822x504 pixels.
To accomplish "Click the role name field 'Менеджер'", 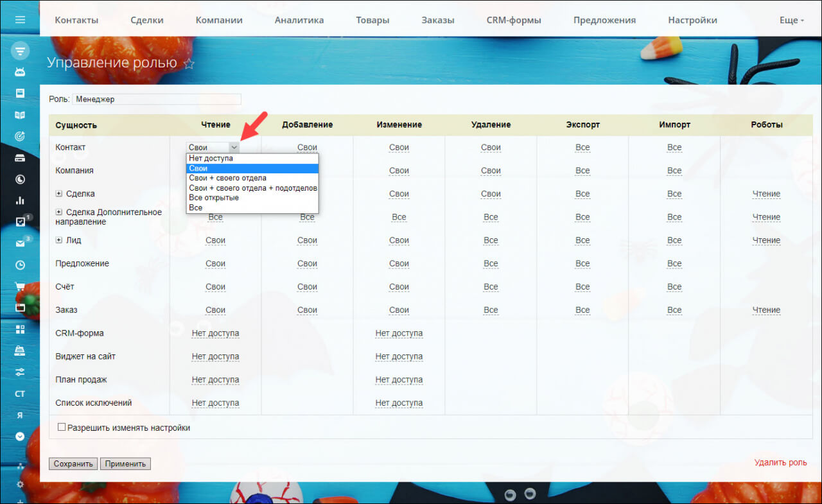I will pos(157,100).
